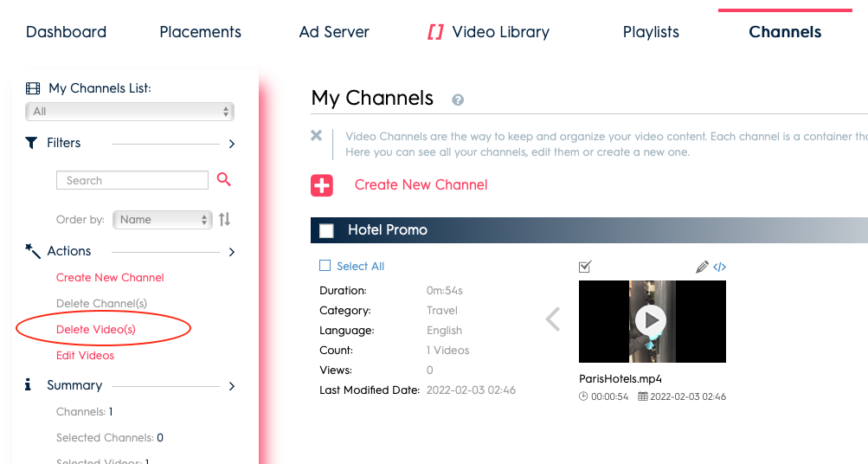
Task: Select the Channels tab
Action: 784,32
